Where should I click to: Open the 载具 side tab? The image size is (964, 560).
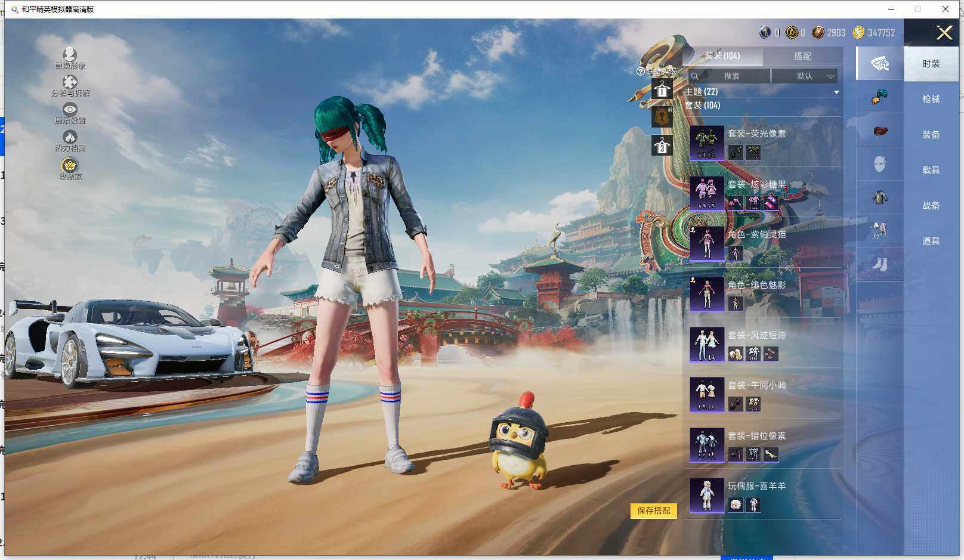[931, 170]
